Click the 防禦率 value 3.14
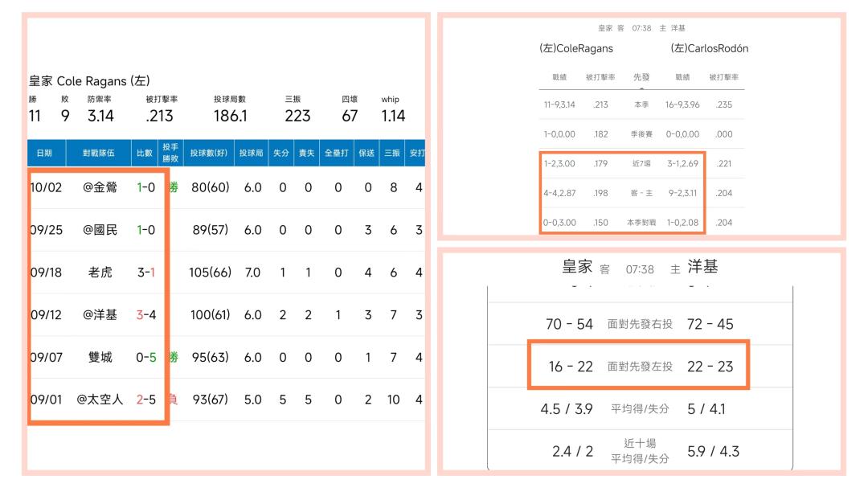Image resolution: width=868 pixels, height=488 pixels. (100, 116)
